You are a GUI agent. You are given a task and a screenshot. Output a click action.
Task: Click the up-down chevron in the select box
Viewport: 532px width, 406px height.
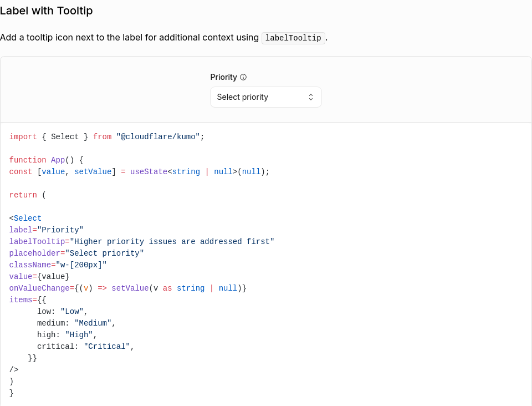click(x=311, y=97)
